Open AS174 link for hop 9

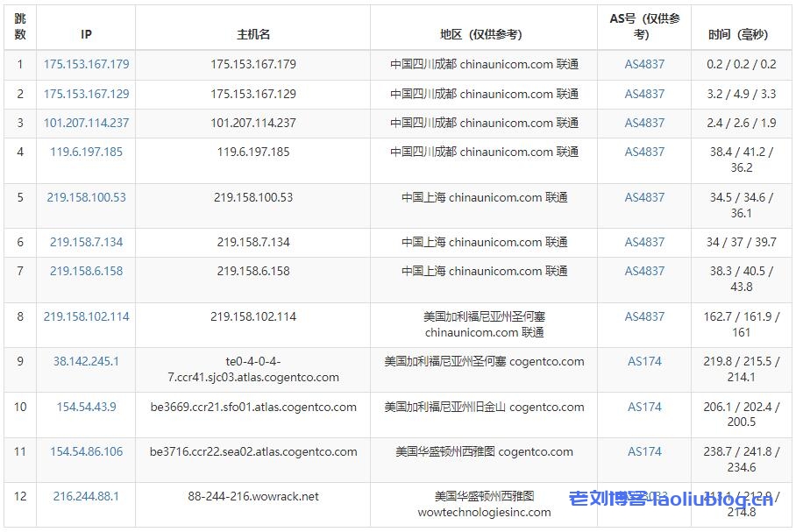(644, 361)
